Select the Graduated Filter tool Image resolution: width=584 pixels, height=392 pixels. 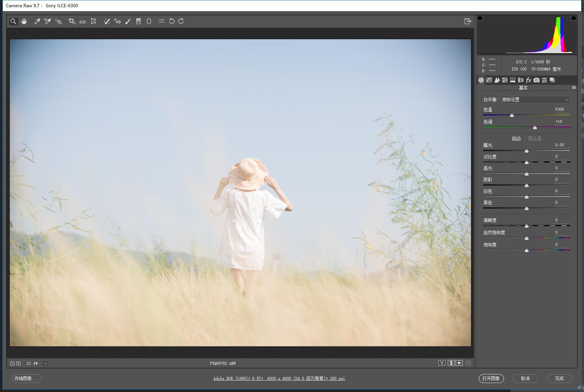138,21
